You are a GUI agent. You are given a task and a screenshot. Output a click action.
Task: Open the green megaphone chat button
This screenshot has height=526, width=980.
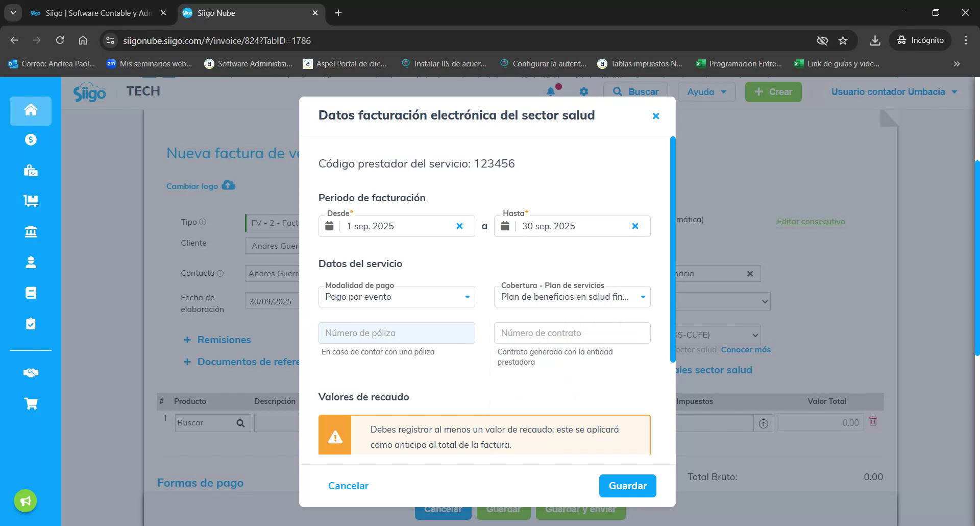point(24,500)
